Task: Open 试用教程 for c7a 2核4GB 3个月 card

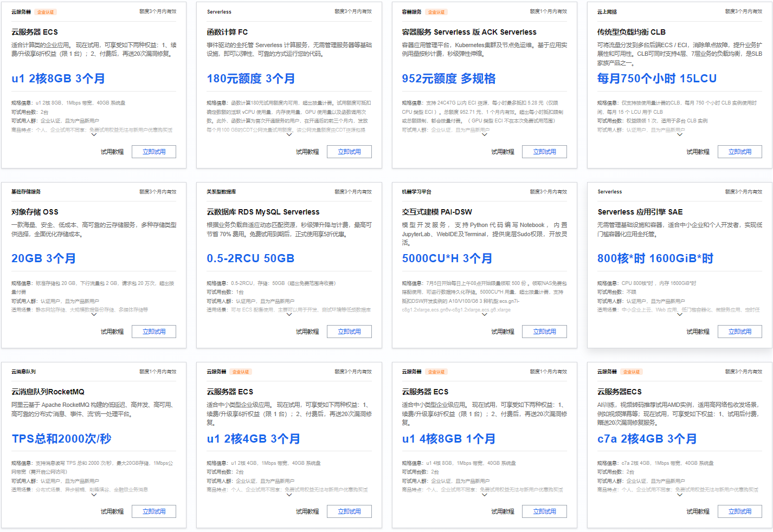Action: coord(698,511)
